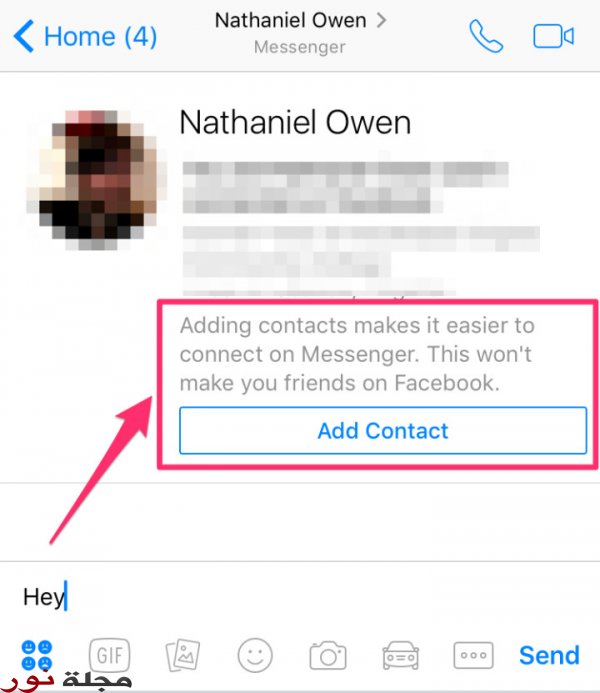
Task: Tap the car ride request icon
Action: [x=400, y=655]
